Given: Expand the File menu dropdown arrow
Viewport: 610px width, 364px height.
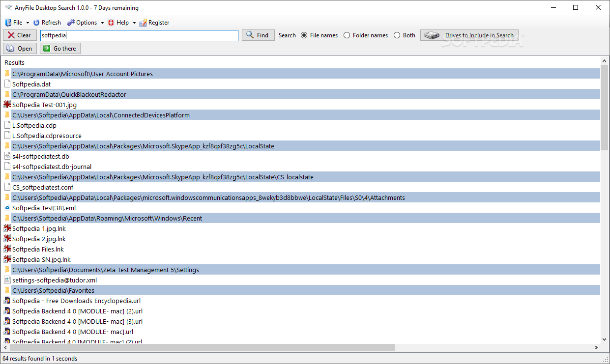Looking at the screenshot, I should [x=28, y=23].
